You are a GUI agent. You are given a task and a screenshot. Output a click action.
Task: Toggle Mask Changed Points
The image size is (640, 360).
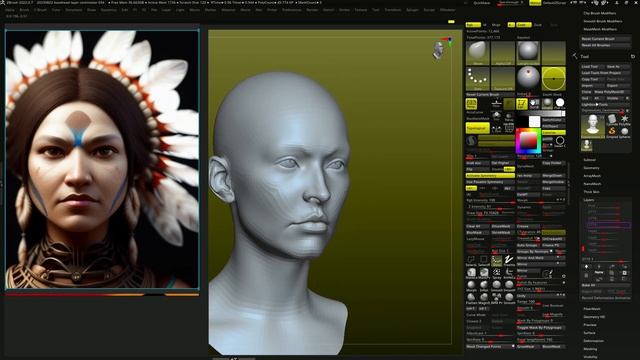pos(490,347)
